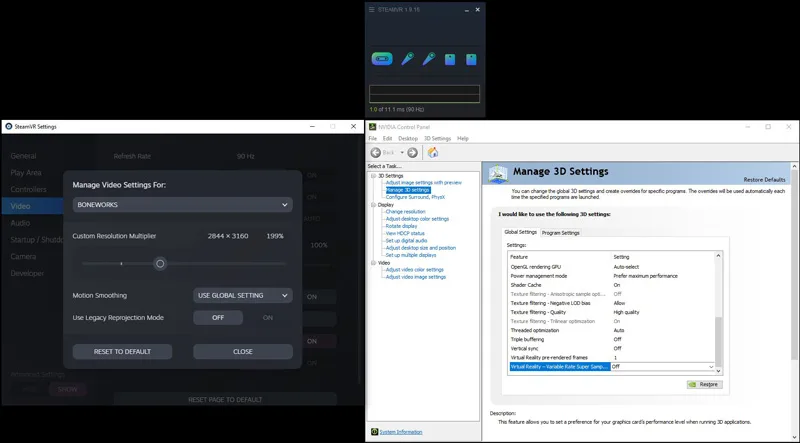Open Set up multiple displays task
Viewport: 800px width, 443px height.
coord(411,255)
